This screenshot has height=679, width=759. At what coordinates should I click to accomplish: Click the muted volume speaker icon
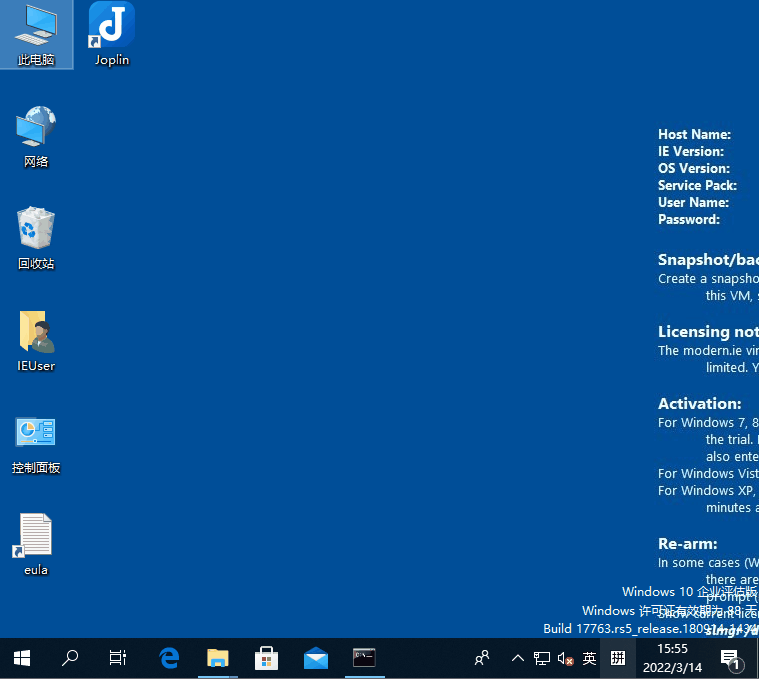(x=565, y=658)
